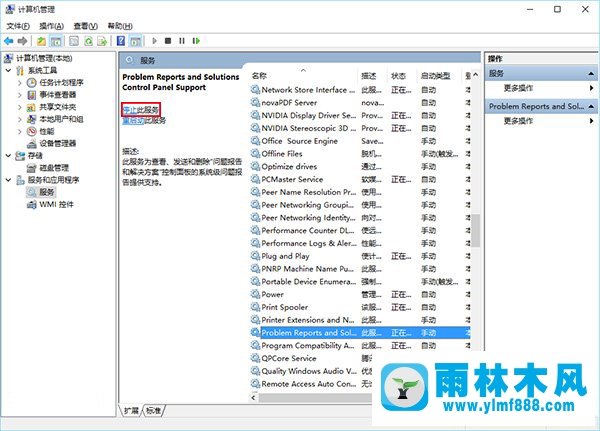Collapse Problem Reports and Sol... actions section
600x431 pixels.
[591, 106]
